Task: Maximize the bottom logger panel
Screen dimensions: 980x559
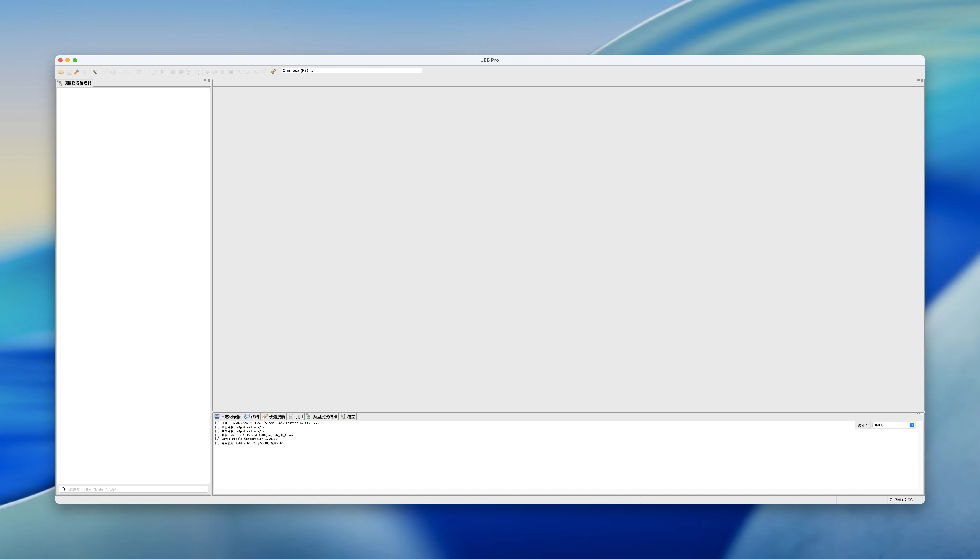Action: (x=922, y=414)
